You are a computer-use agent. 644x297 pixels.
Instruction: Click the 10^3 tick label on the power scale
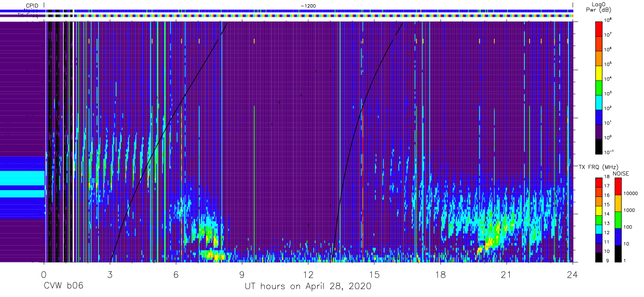[x=608, y=93]
